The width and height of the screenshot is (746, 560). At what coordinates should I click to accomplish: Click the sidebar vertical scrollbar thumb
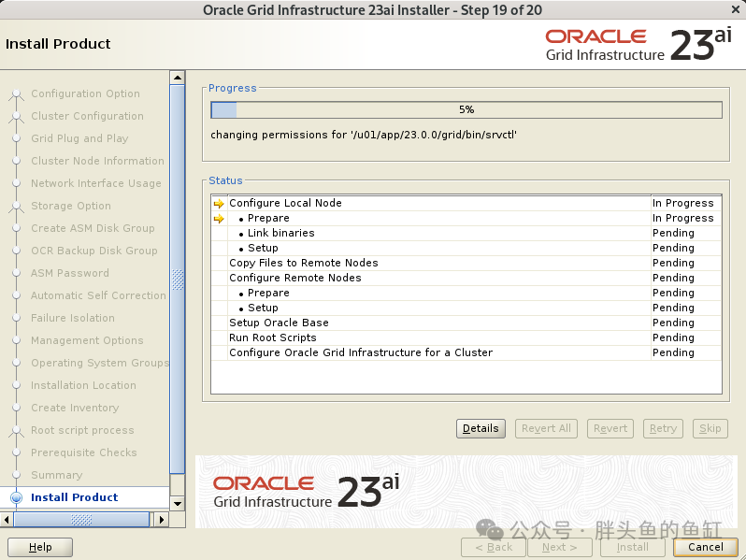[178, 280]
